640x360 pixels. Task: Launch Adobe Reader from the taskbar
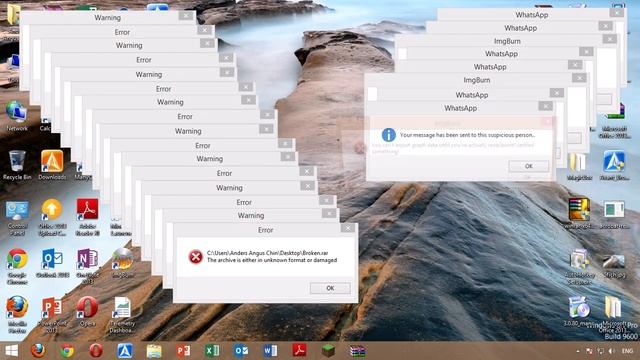click(x=299, y=351)
